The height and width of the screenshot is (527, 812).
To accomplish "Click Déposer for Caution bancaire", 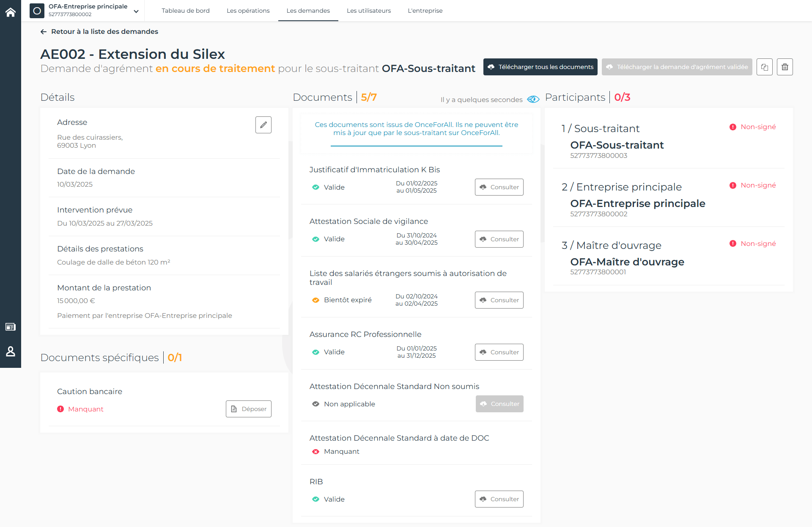I will [x=248, y=409].
